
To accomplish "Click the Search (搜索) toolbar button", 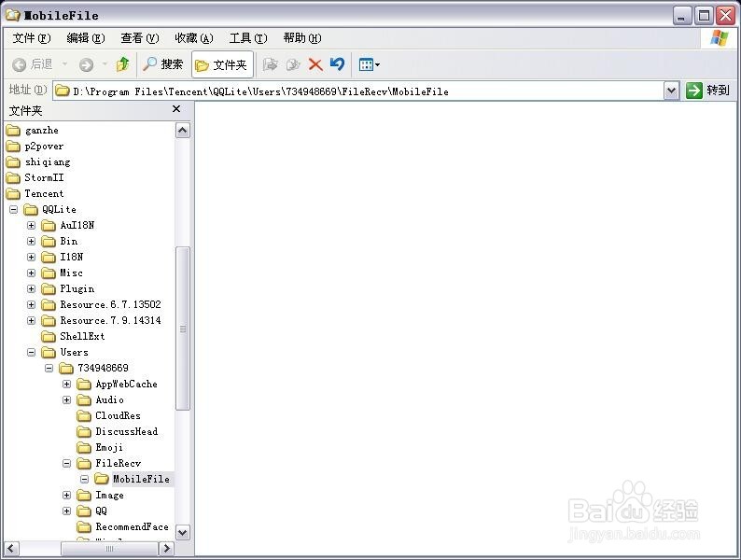I will 162,64.
